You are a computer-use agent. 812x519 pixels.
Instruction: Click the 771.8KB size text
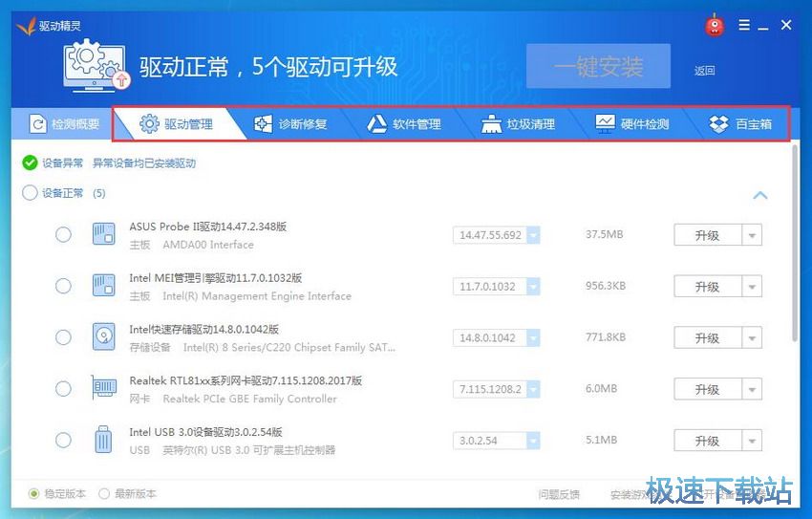(606, 336)
